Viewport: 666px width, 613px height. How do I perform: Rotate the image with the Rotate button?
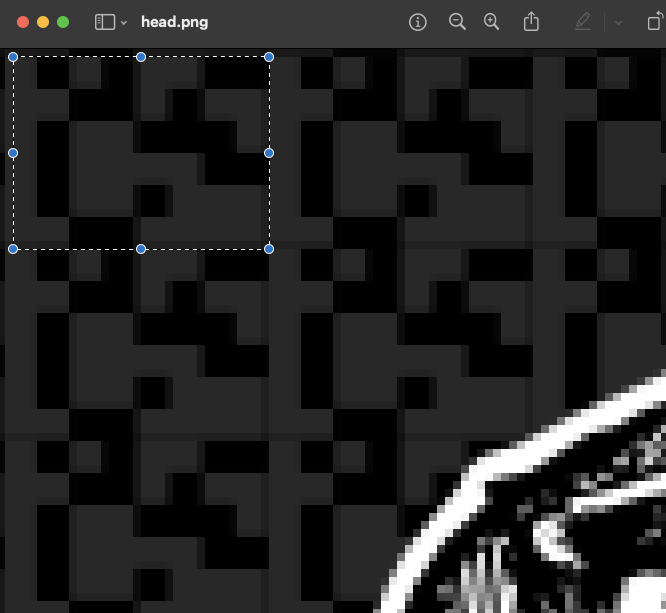655,21
